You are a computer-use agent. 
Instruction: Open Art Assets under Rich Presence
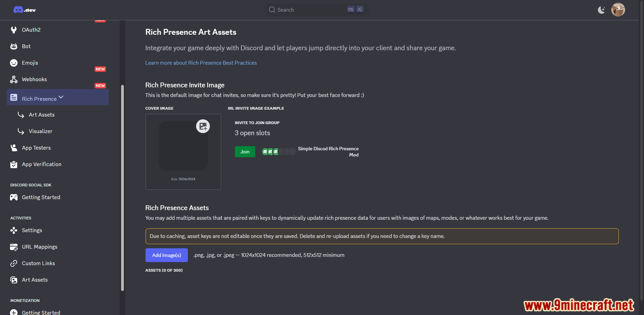42,115
